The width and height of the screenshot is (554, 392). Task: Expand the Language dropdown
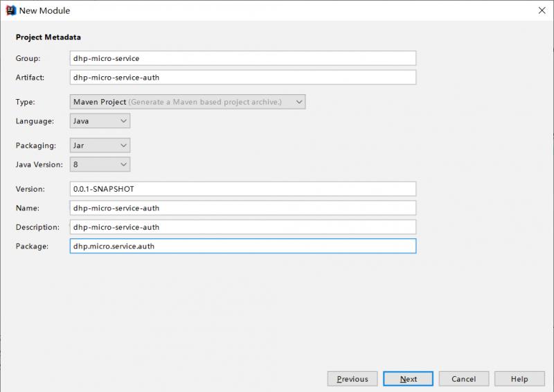click(100, 121)
